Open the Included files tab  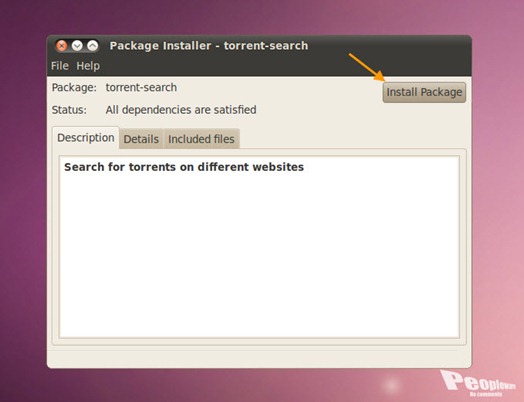point(201,139)
